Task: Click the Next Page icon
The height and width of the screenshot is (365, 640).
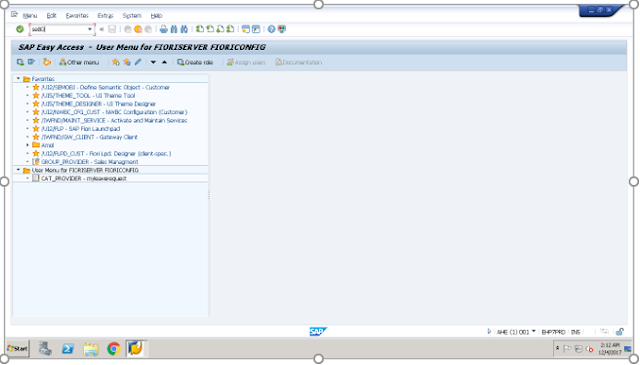Action: point(220,29)
